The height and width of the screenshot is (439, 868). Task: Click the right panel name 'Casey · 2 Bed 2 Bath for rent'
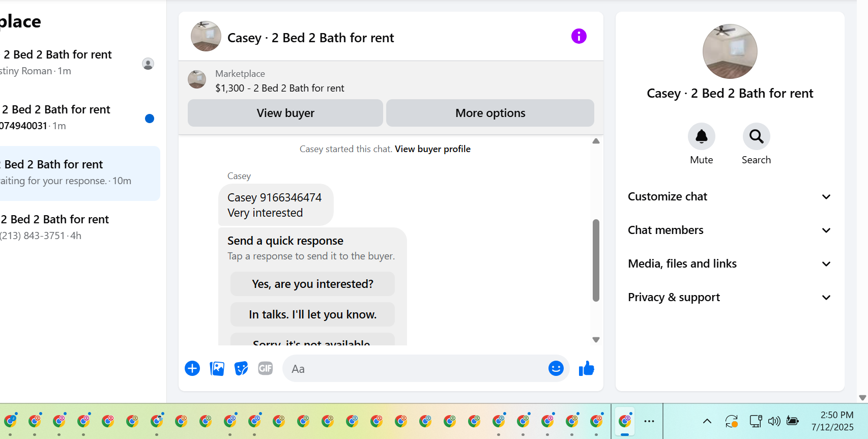click(x=730, y=93)
